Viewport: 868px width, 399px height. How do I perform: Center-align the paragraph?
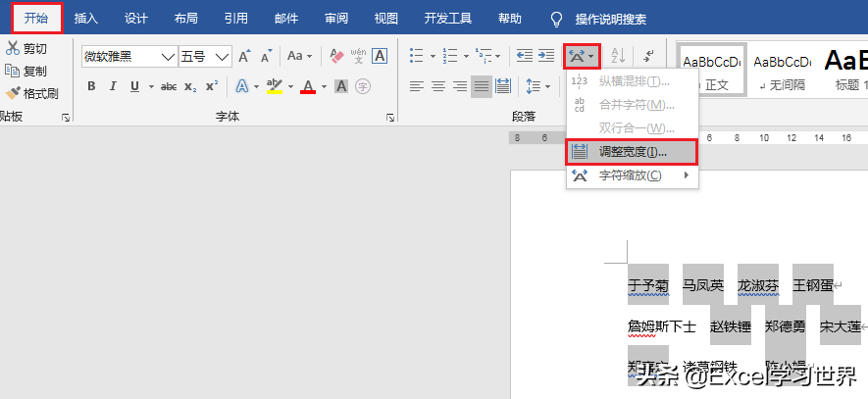coord(438,86)
